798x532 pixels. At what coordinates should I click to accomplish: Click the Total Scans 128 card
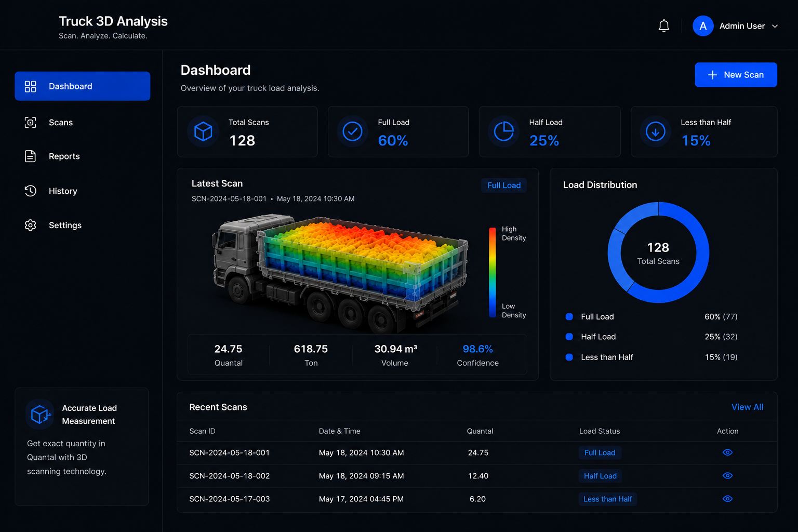pos(247,131)
